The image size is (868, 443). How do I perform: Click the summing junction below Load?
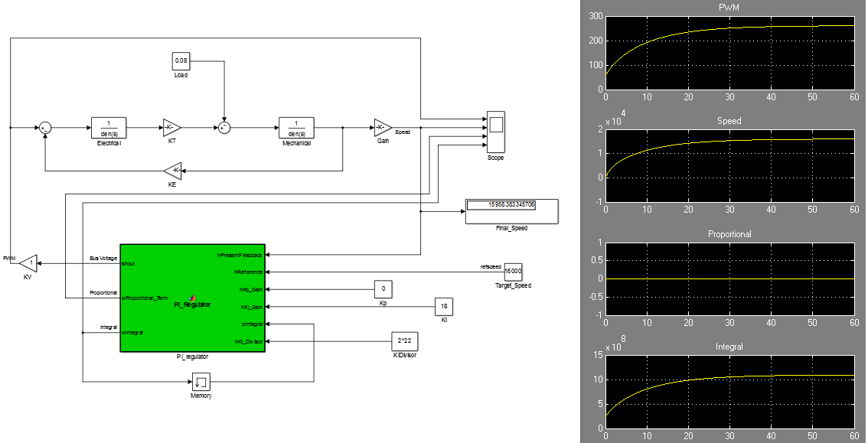click(224, 128)
